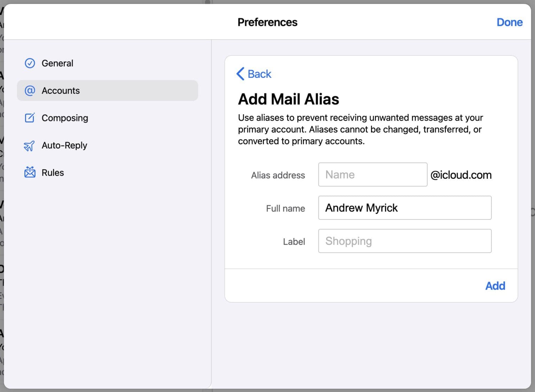Click the Preferences title text
The image size is (535, 392).
point(267,22)
